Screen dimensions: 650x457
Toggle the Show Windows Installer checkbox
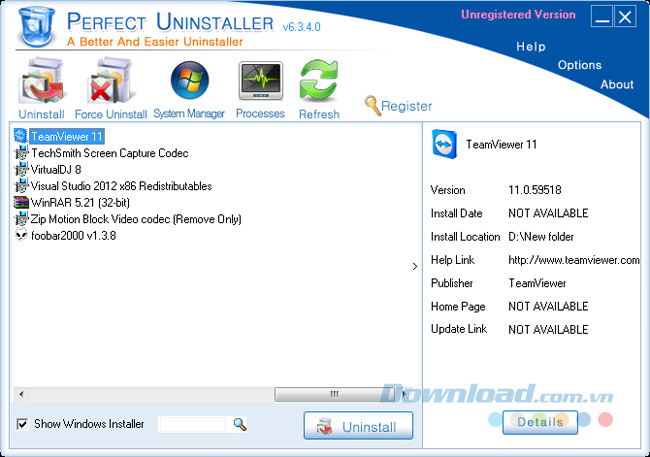click(x=22, y=424)
